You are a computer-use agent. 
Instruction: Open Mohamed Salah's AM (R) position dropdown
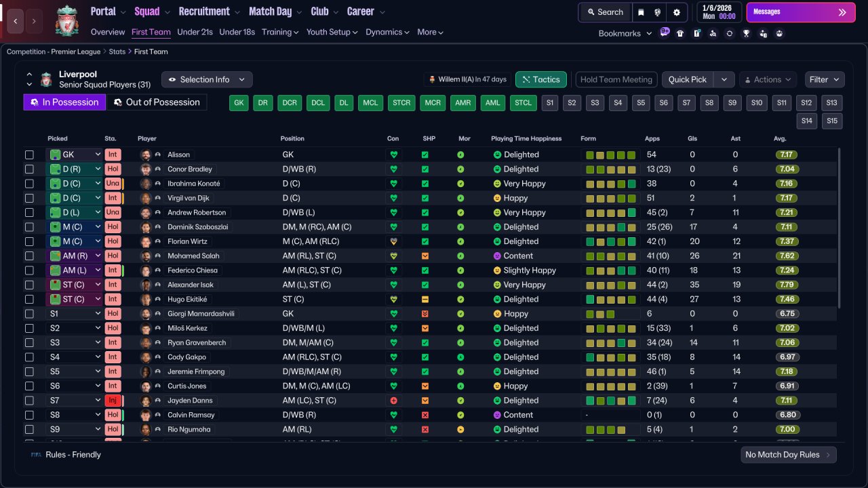74,256
